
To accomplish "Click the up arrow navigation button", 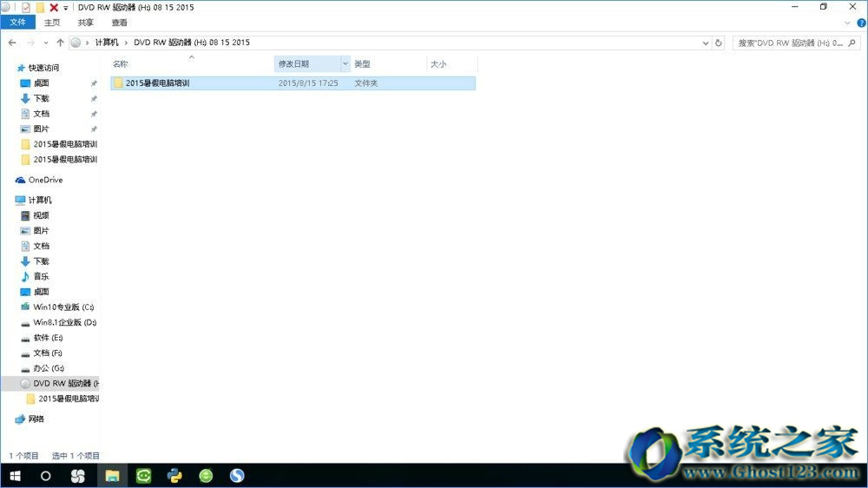I will pos(60,43).
